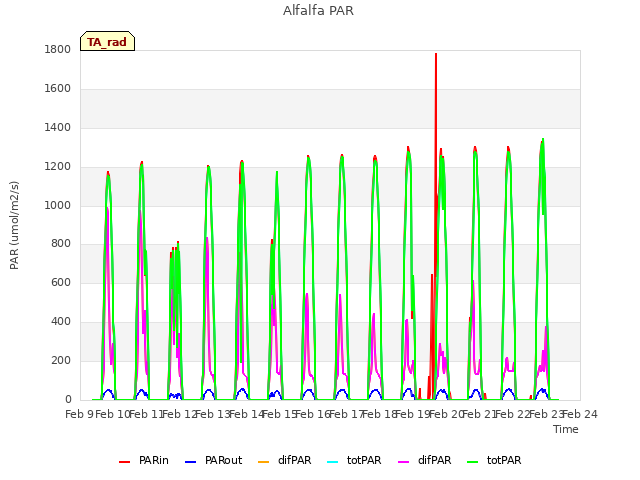Click the 1600 y-axis tick label

tap(58, 89)
